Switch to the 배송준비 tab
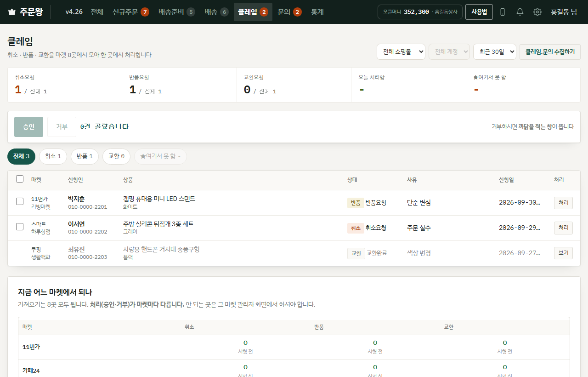The image size is (588, 377). [x=177, y=12]
